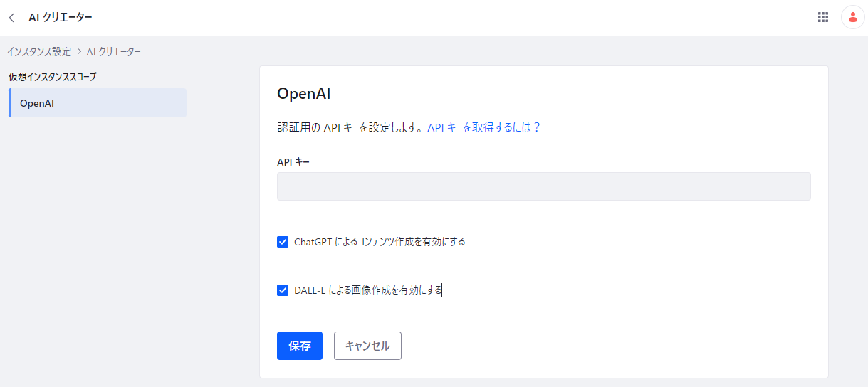
Task: Disable ChatGPT content creation checkbox
Action: 283,242
